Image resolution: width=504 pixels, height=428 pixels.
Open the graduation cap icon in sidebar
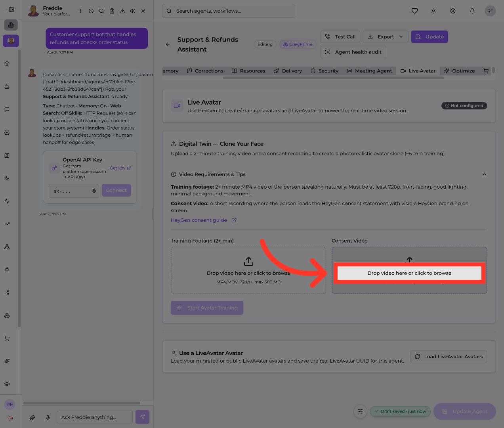coord(7,384)
